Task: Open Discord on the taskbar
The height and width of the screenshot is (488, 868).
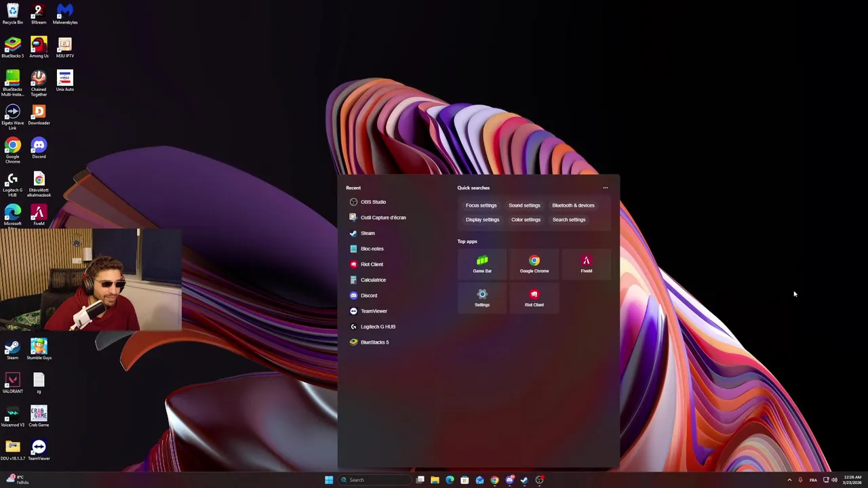Action: pyautogui.click(x=509, y=480)
